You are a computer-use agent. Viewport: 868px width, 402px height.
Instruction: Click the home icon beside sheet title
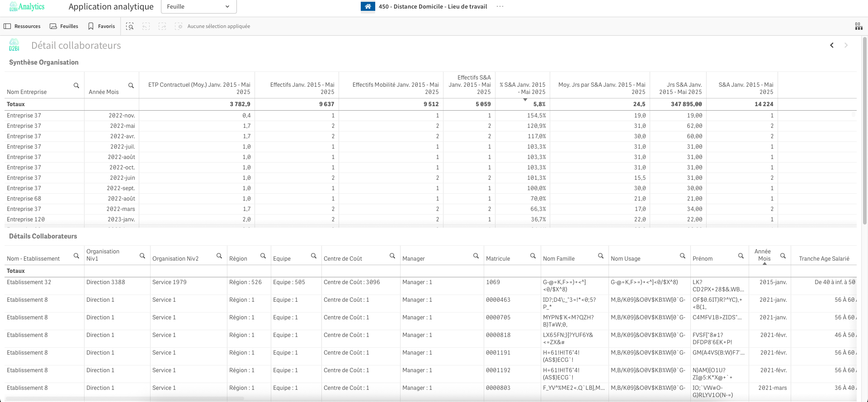(x=368, y=6)
